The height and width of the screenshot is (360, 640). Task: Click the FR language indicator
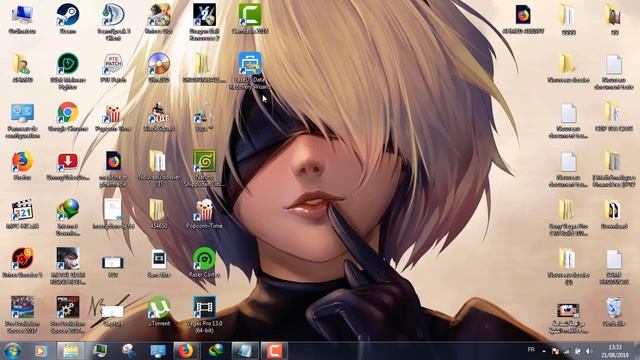coord(531,350)
